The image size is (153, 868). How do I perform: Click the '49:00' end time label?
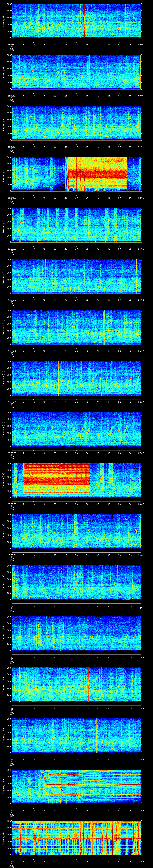(x=141, y=44)
